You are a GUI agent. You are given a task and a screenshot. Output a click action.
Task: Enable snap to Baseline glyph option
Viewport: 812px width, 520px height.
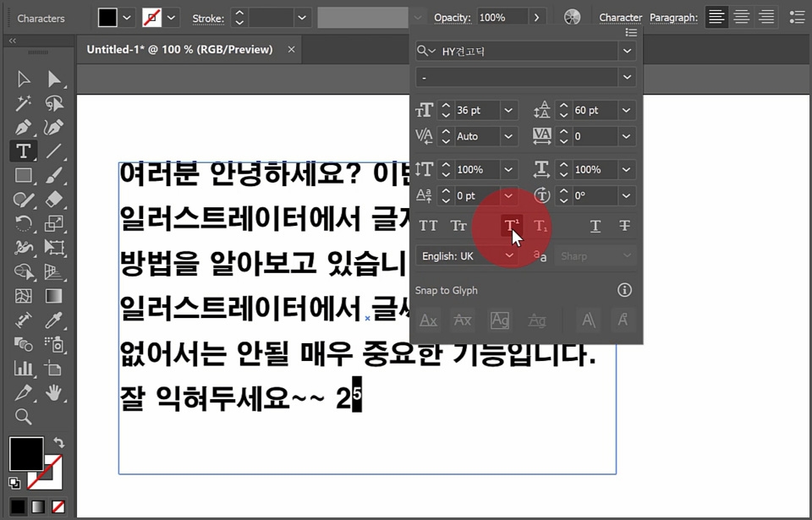click(428, 320)
